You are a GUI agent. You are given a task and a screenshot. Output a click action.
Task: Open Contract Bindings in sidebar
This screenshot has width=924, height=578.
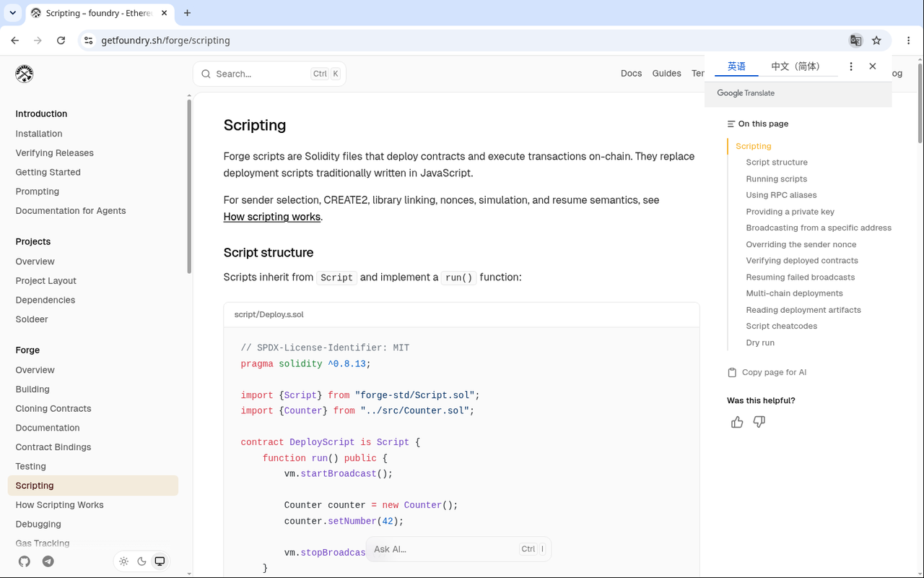click(53, 447)
